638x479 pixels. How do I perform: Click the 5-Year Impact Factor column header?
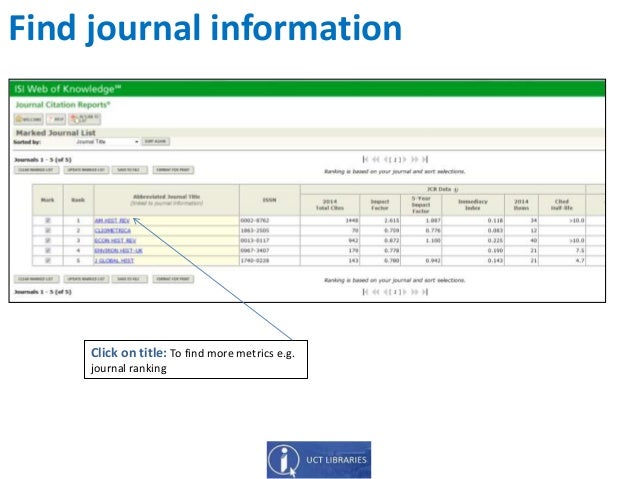[x=421, y=205]
